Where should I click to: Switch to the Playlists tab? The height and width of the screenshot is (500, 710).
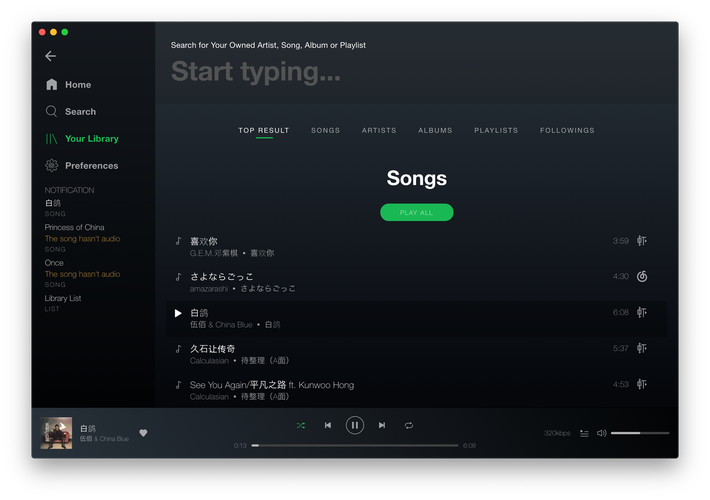pyautogui.click(x=496, y=130)
